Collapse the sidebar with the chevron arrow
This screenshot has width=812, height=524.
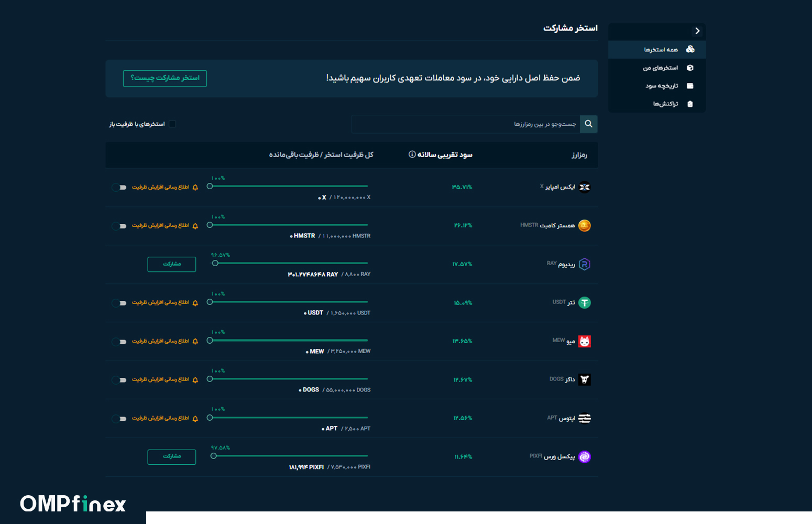697,31
